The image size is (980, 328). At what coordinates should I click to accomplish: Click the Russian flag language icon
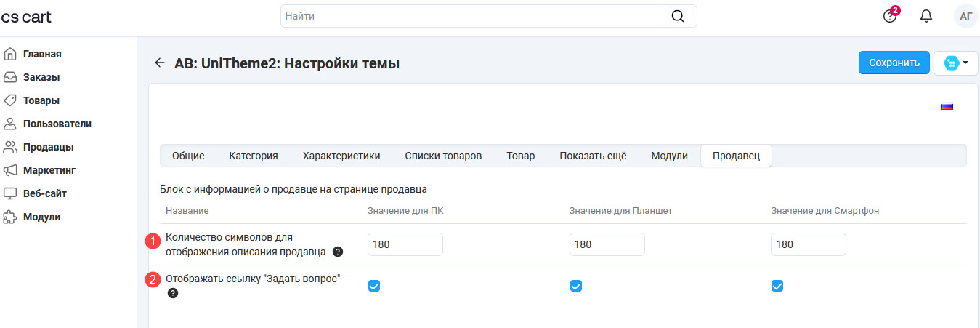(947, 106)
